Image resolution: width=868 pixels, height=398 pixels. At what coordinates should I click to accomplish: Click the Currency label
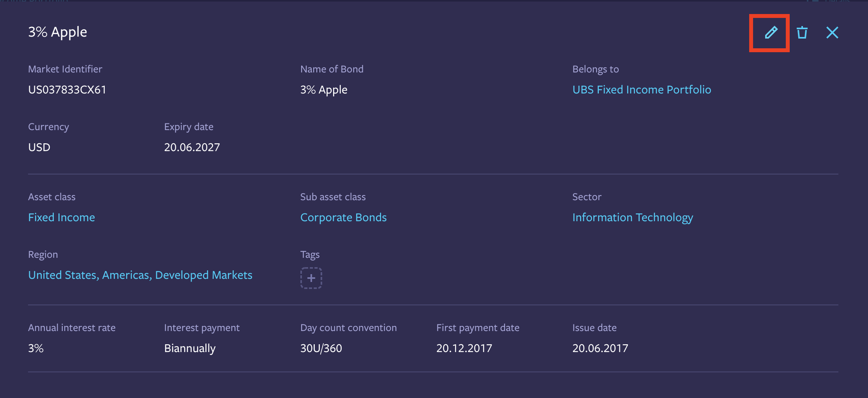pos(48,127)
